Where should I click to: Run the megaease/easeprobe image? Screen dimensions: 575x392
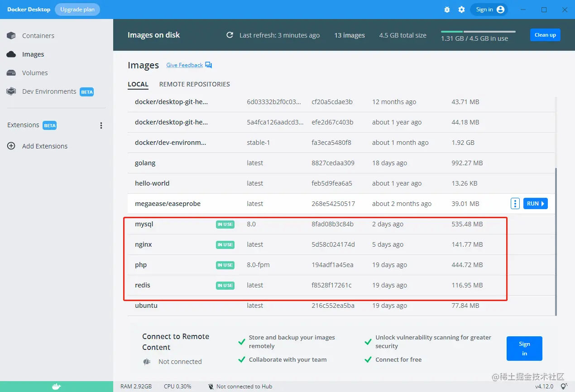coord(536,204)
